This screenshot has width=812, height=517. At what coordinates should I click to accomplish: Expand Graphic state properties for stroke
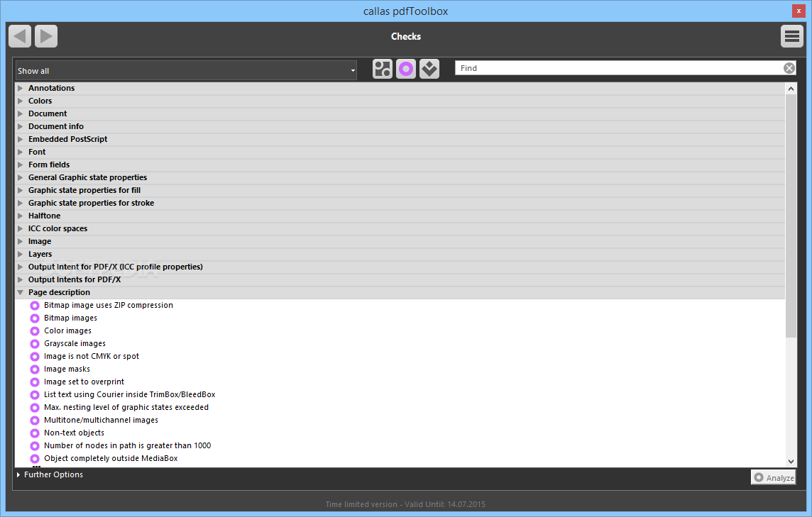(20, 203)
